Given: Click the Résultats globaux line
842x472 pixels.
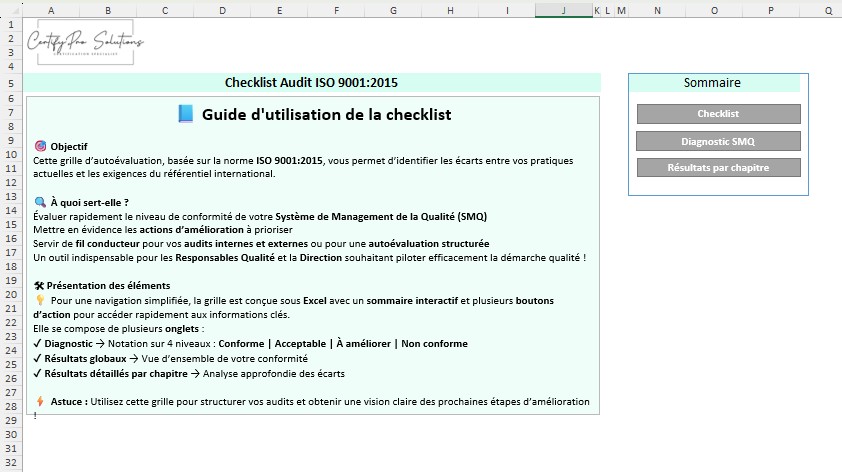Looking at the screenshot, I should pos(170,359).
